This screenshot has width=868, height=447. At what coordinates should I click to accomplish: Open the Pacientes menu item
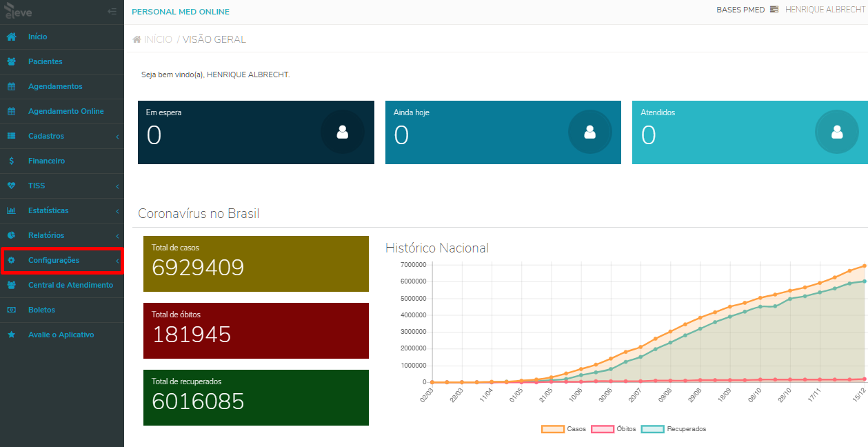click(62, 61)
